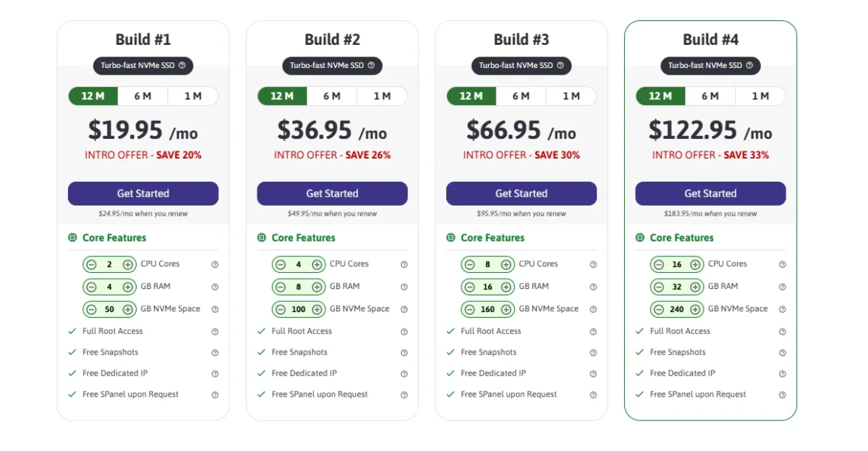Screen dimensions: 868x451
Task: Switch to the 1 M tab on Build #2
Action: coord(382,96)
